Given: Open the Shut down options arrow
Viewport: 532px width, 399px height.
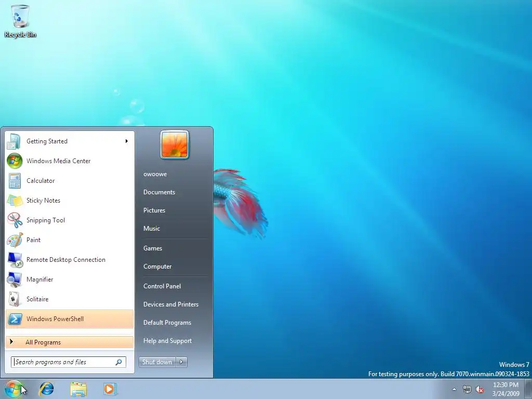Looking at the screenshot, I should 181,362.
